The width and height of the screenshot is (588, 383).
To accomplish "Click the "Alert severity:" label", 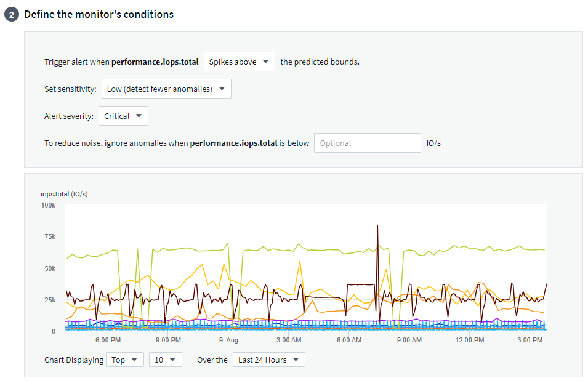I will 69,116.
